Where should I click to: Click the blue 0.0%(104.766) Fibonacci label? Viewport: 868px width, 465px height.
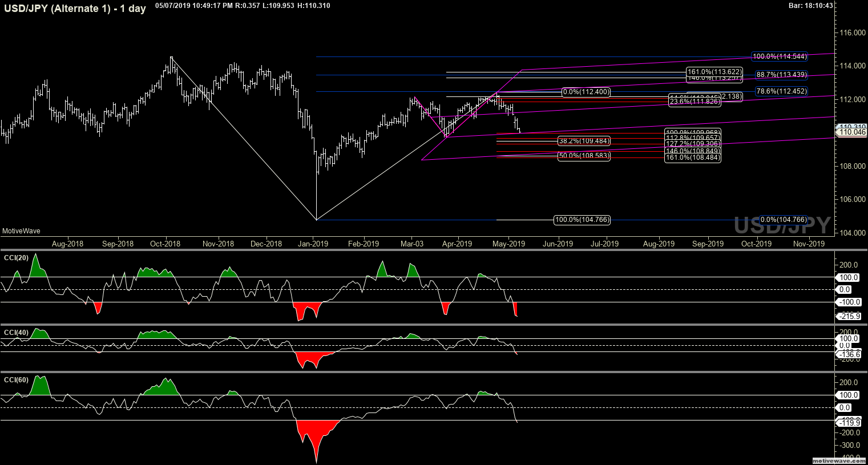pyautogui.click(x=784, y=220)
